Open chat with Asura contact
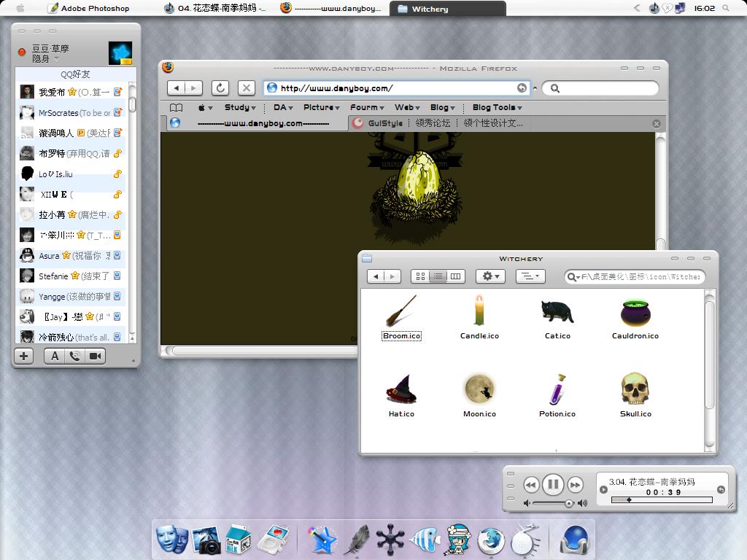The height and width of the screenshot is (560, 747). click(x=71, y=256)
